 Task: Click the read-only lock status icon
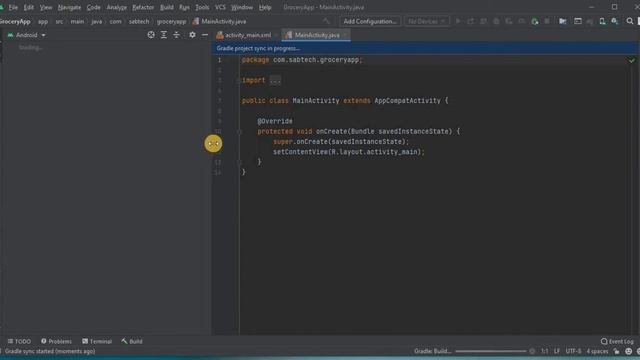616,351
